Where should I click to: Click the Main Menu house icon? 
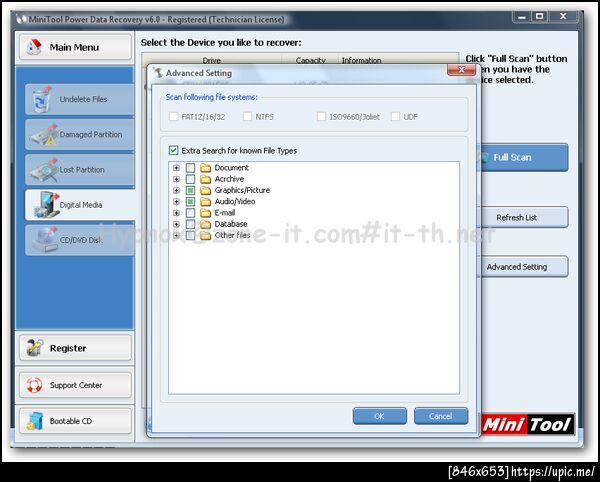coord(34,47)
